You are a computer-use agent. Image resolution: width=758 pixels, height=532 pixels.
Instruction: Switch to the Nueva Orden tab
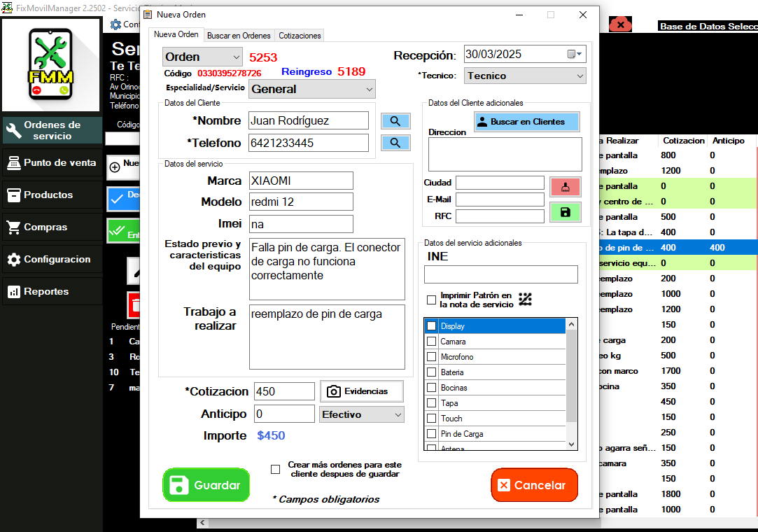pos(176,34)
